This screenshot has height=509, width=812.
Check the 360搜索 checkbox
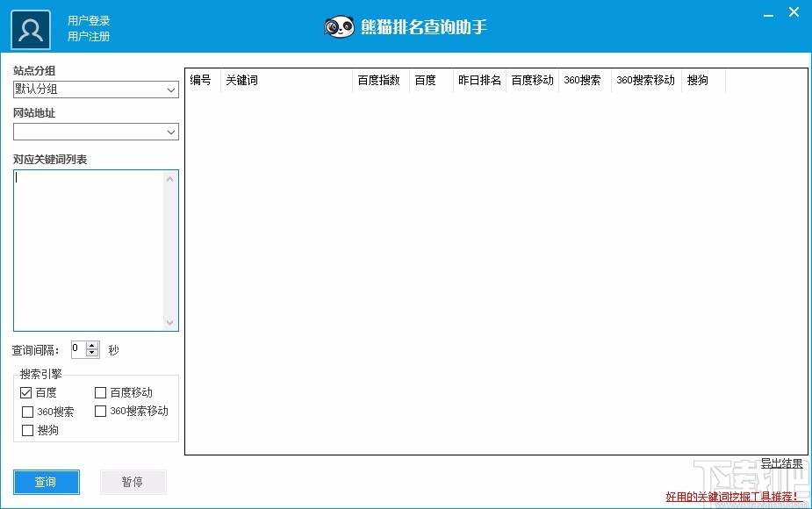(x=26, y=412)
